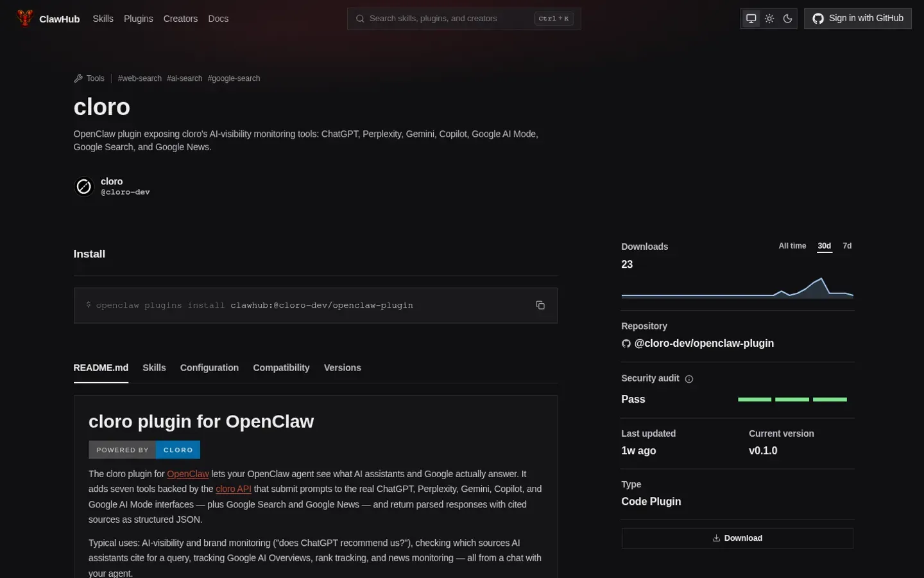The image size is (924, 578).
Task: Click the middle green audit bar
Action: tap(792, 399)
